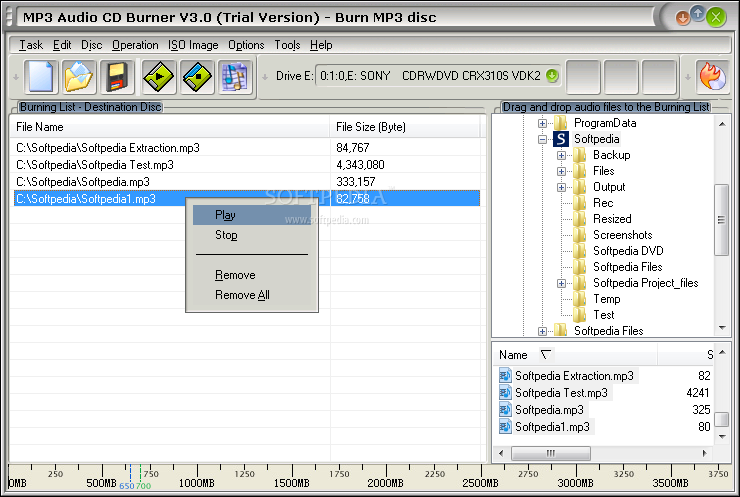This screenshot has height=497, width=740.
Task: Open a task with the folder icon
Action: 79,76
